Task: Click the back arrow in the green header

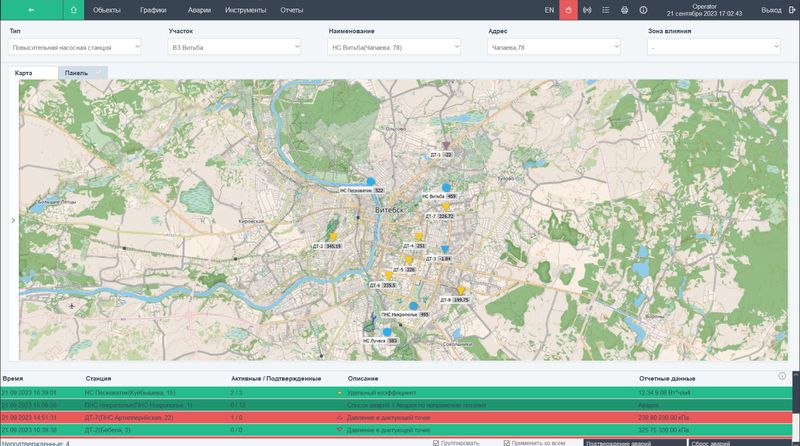Action: (x=31, y=10)
